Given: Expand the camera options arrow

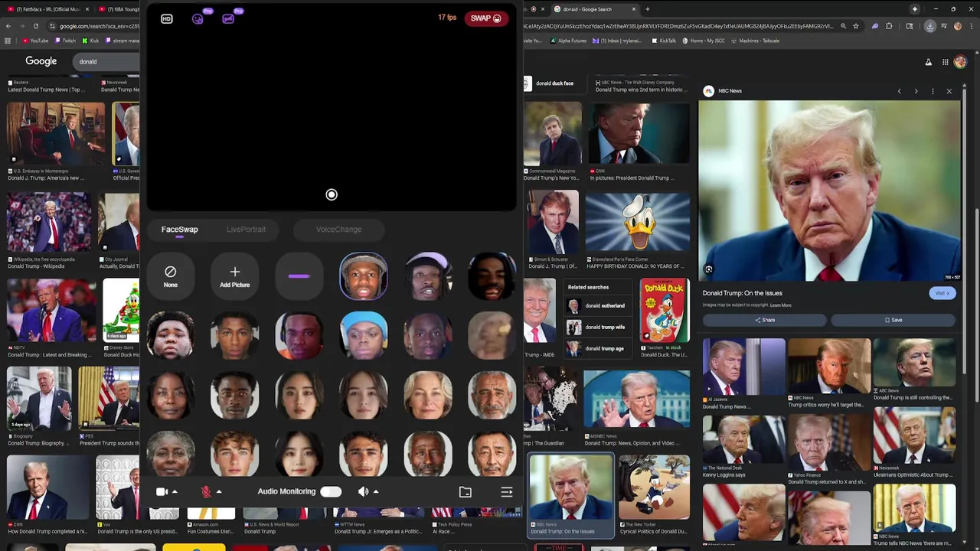Looking at the screenshot, I should (175, 492).
